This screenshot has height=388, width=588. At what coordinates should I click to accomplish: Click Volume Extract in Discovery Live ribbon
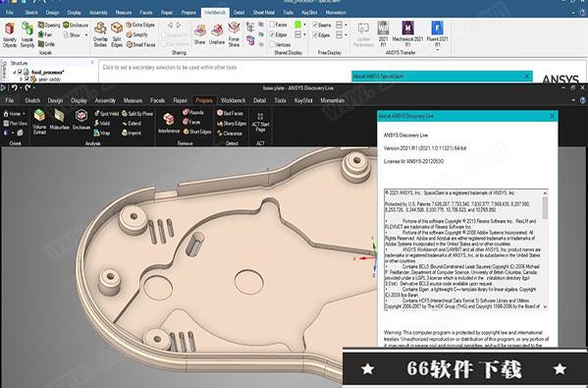click(39, 122)
